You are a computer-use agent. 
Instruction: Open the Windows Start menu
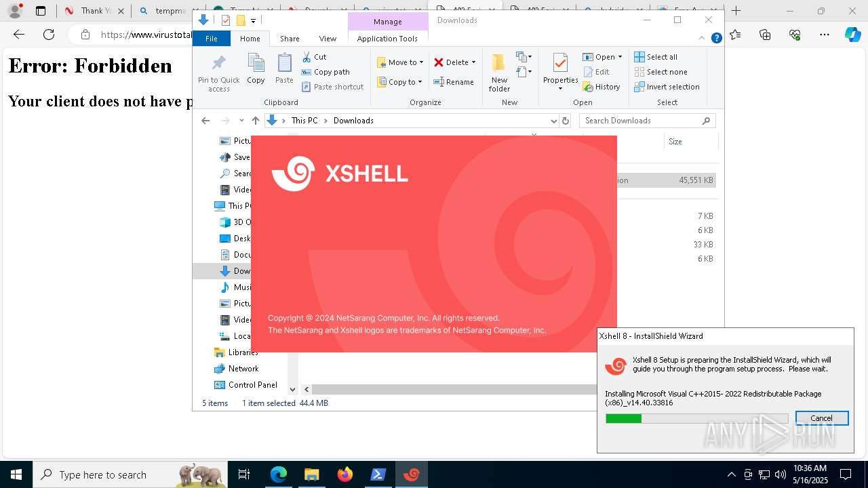coord(16,474)
